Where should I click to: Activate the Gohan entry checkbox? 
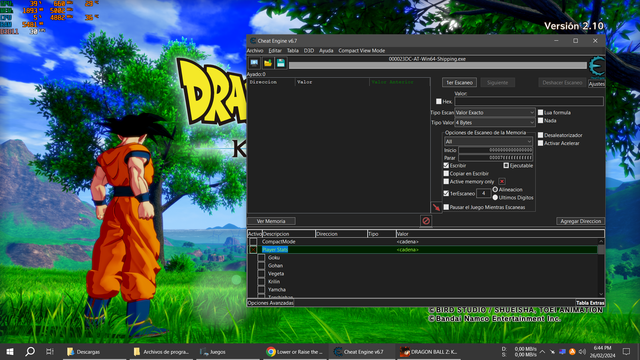[x=261, y=265]
